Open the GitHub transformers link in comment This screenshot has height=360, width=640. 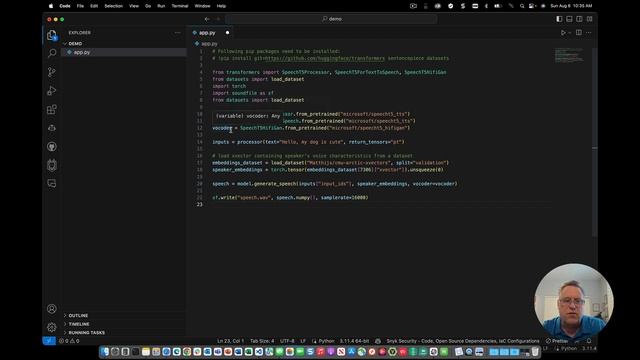(x=324, y=58)
